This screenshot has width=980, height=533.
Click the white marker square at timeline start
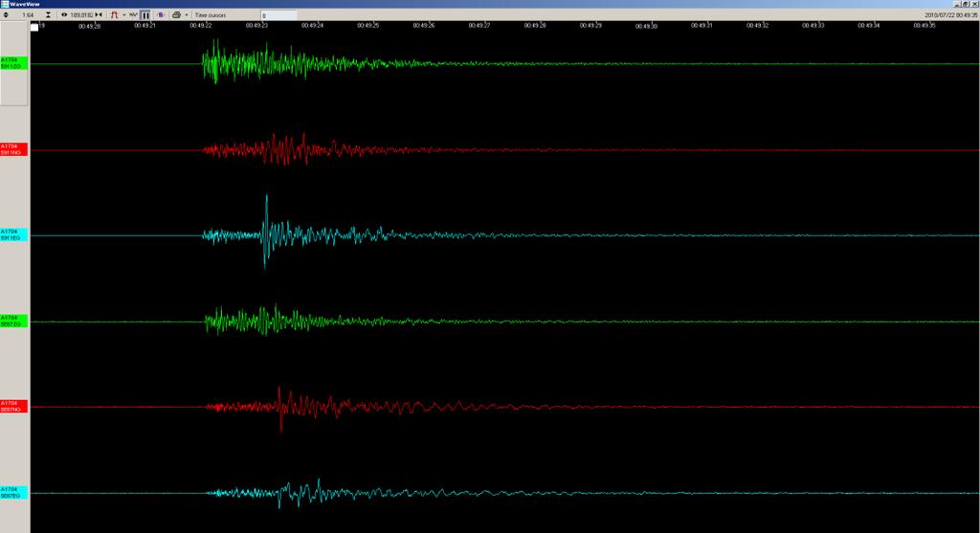[34, 27]
